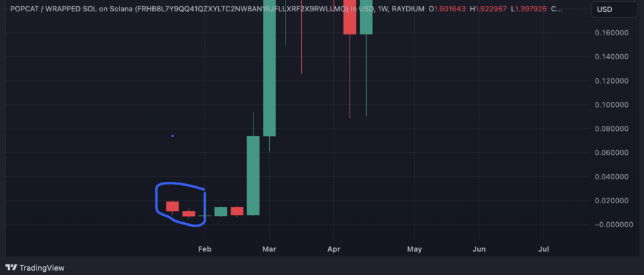The height and width of the screenshot is (275, 644).
Task: Select the earliest red candle in late January
Action: (172, 206)
